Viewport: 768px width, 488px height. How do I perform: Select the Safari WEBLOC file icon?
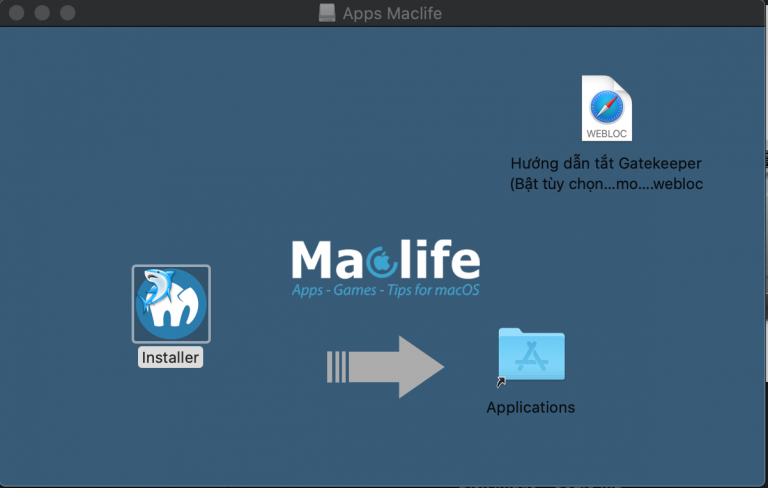click(606, 108)
